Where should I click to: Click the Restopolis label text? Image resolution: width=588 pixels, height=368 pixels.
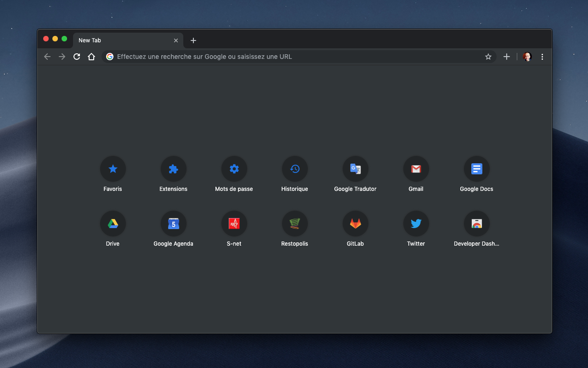point(294,244)
